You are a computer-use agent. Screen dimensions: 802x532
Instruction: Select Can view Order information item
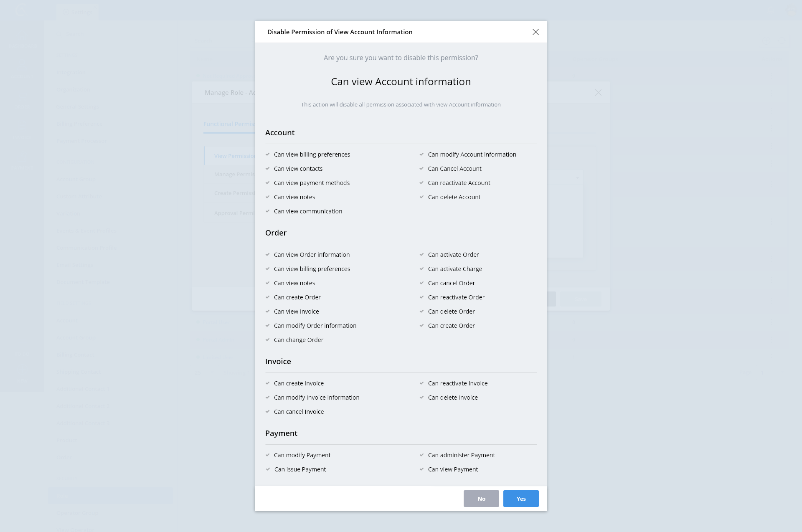pos(312,255)
